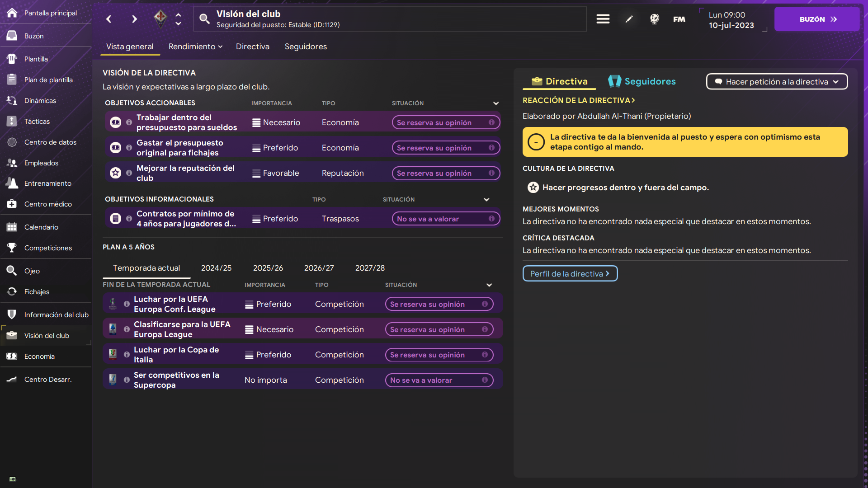
Task: Click status pill for Clasificarse para Europa League
Action: (x=439, y=329)
